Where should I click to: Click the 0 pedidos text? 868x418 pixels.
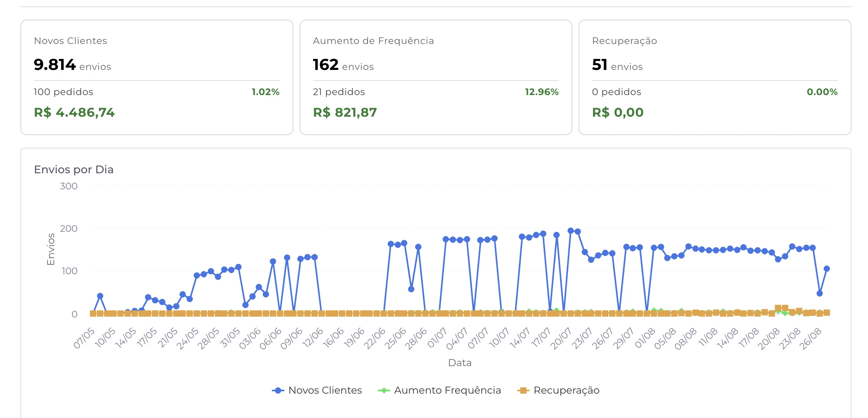(617, 92)
